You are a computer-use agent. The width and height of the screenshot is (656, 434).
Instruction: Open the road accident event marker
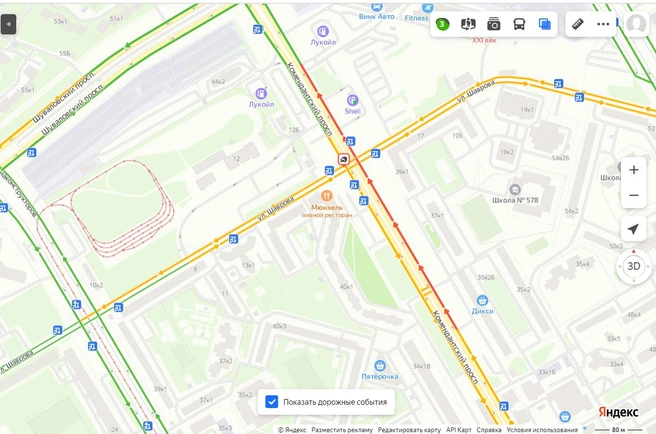coord(343,159)
